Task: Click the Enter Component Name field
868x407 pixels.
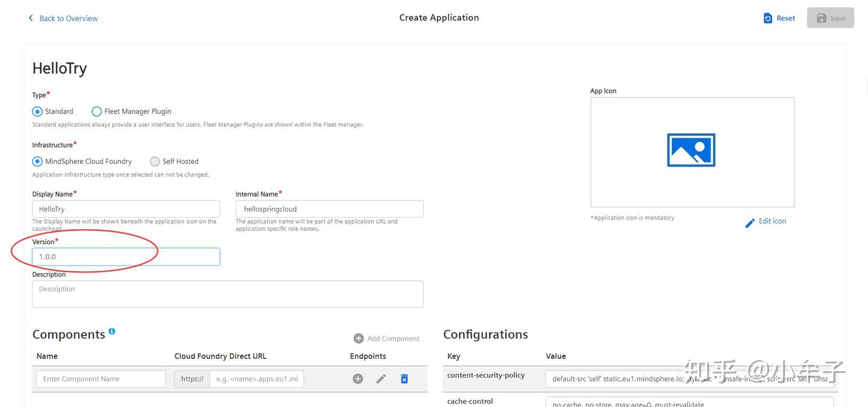Action: (101, 379)
